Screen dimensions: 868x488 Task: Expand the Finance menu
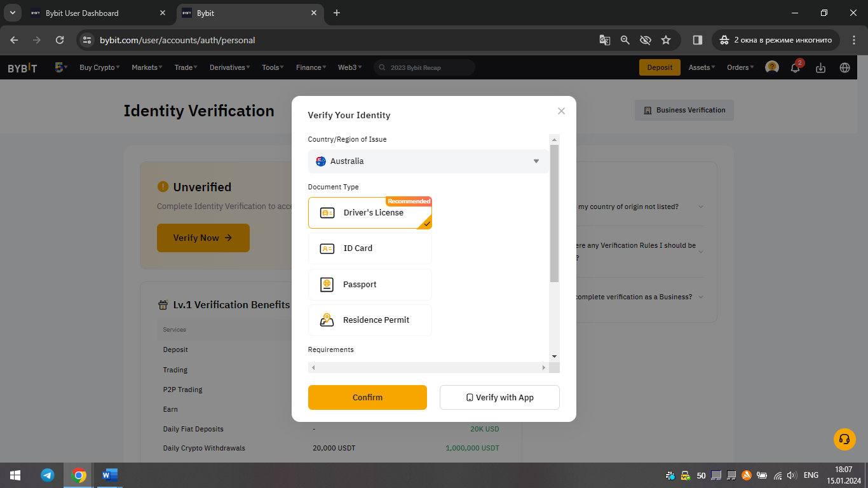coord(311,67)
